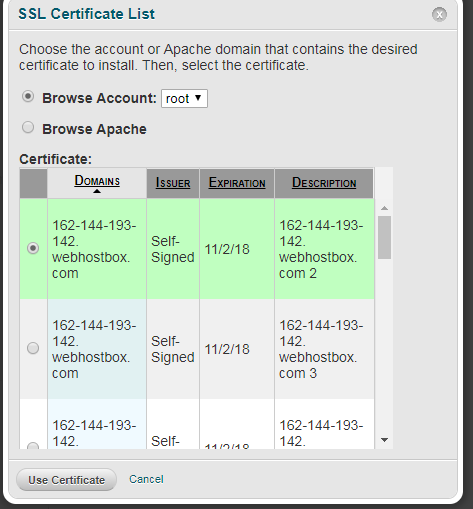473x509 pixels.
Task: Sort certificates by Issuer column
Action: click(x=173, y=183)
